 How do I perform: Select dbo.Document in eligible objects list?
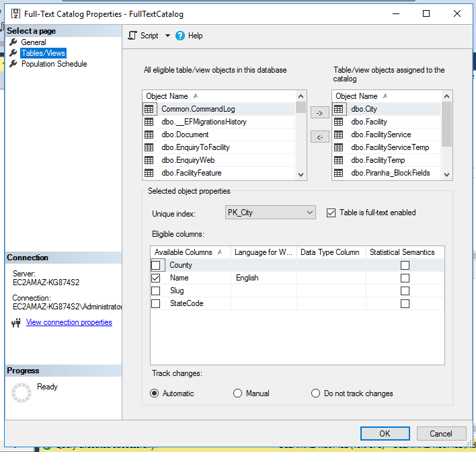(219, 135)
